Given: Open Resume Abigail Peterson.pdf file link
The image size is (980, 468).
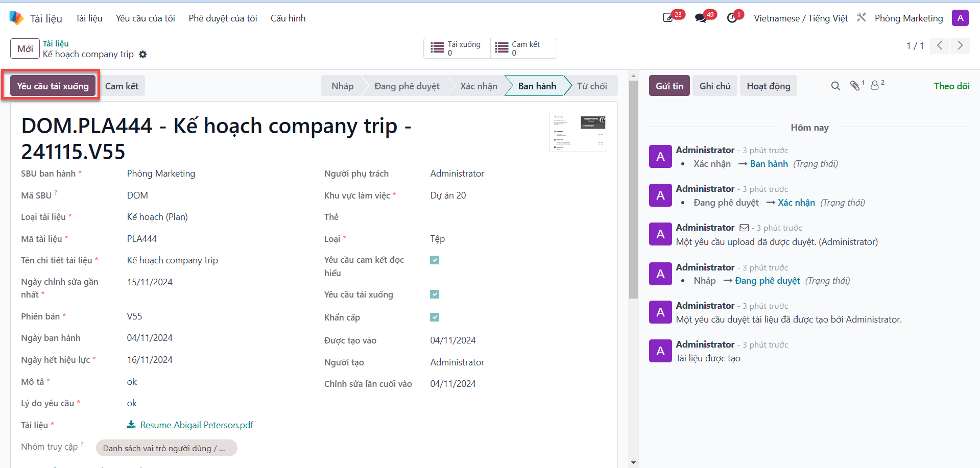Looking at the screenshot, I should (197, 425).
